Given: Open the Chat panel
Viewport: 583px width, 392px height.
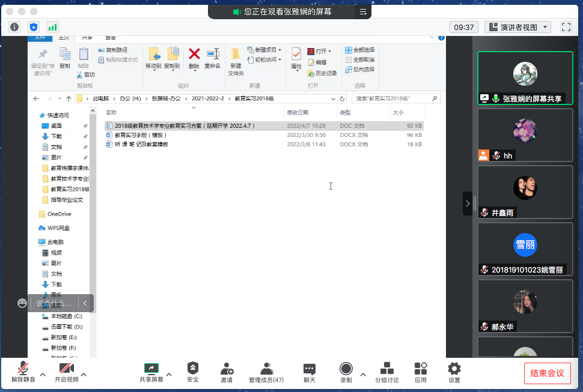Looking at the screenshot, I should (310, 372).
